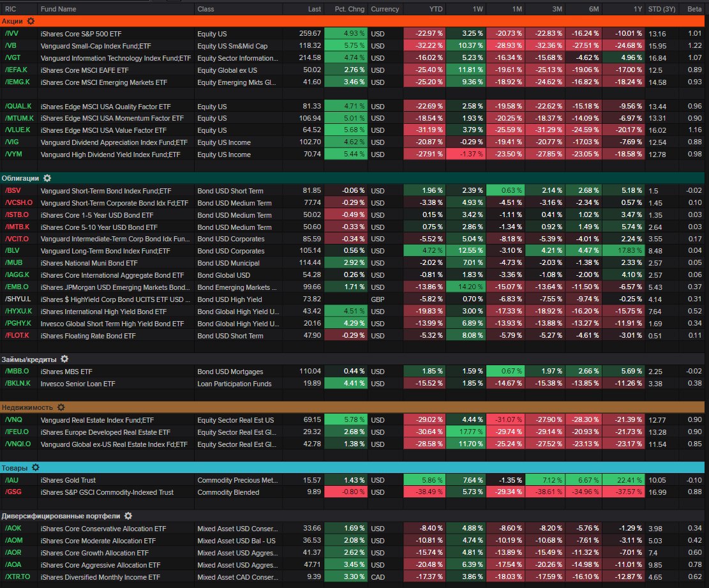Viewport: 709px width, 588px height.
Task: Open the /BLV ticker link
Action: [x=12, y=250]
